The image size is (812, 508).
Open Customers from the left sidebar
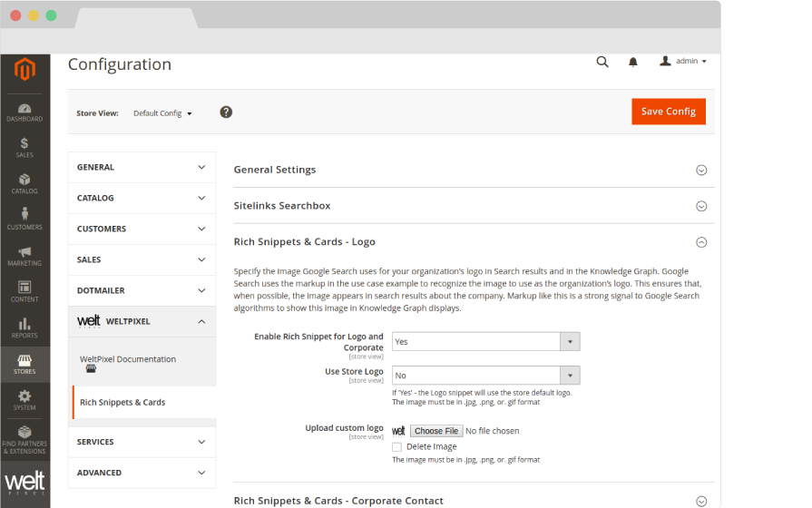[24, 220]
